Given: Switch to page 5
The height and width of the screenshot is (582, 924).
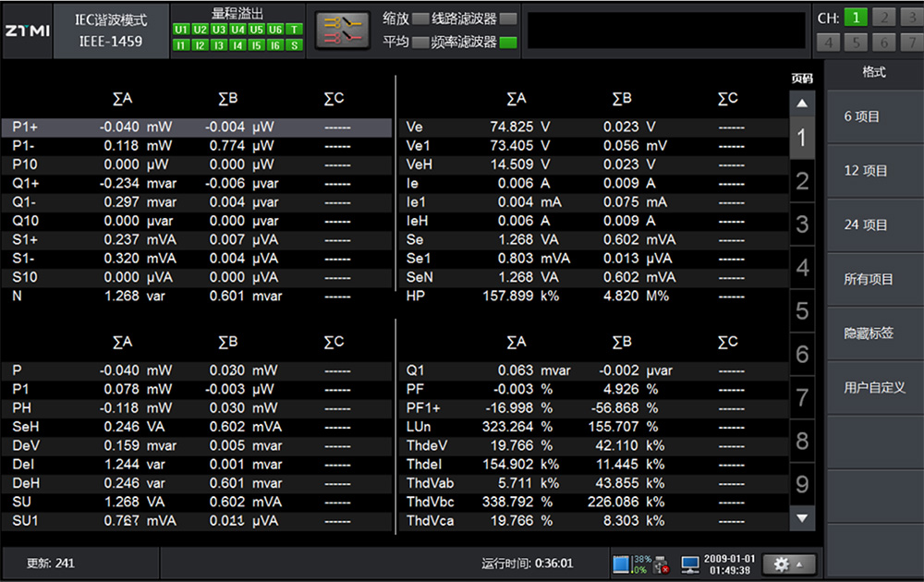Looking at the screenshot, I should coord(802,311).
